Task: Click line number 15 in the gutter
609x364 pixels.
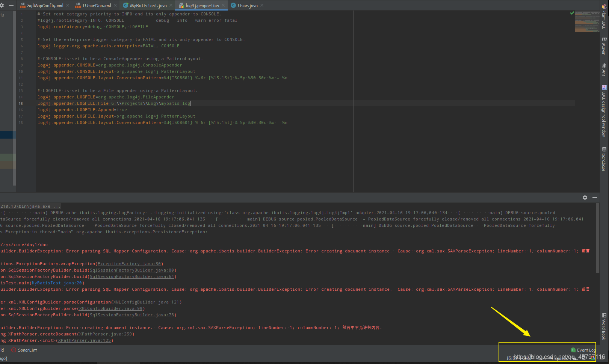Action: [21, 104]
